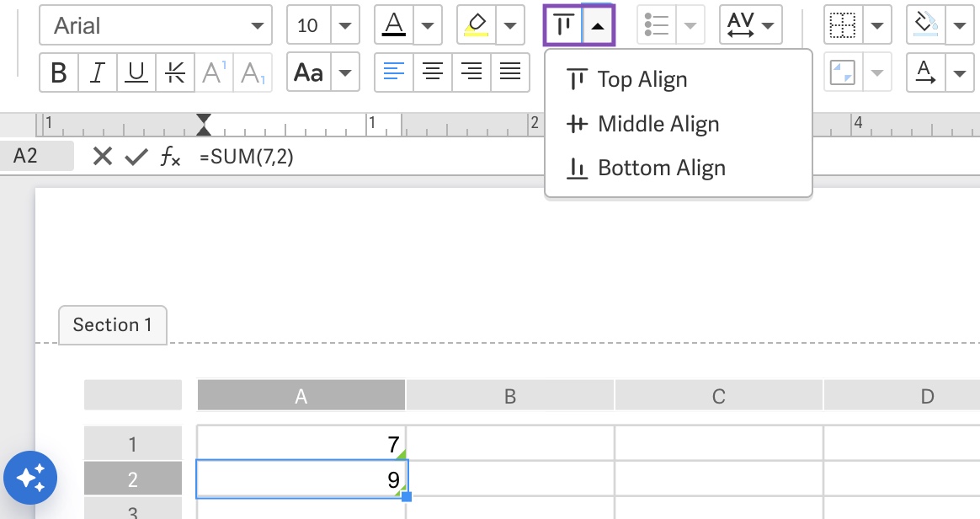This screenshot has width=980, height=519.
Task: Toggle strikethrough formatting
Action: coord(175,72)
